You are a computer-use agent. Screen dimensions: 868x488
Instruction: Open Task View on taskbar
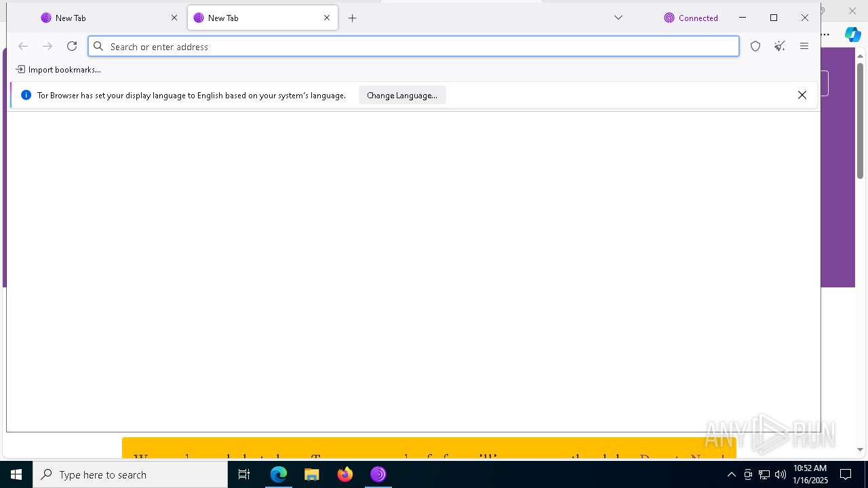coord(244,474)
